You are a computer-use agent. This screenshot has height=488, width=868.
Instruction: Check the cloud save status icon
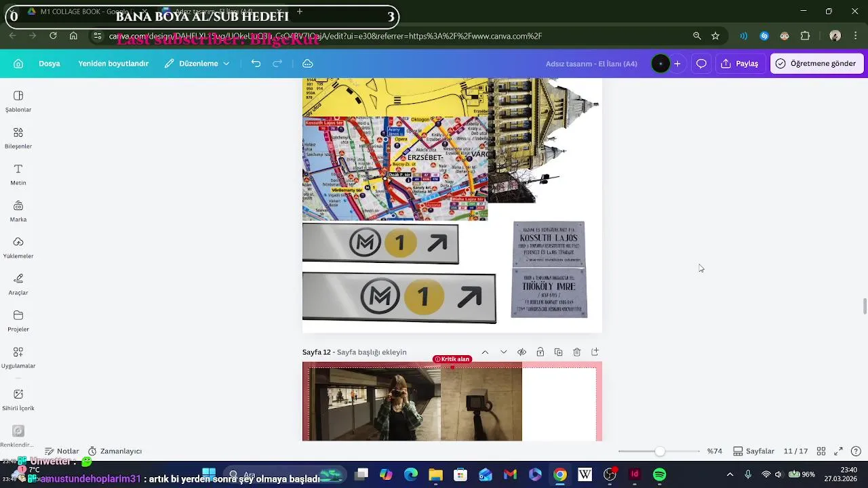307,64
